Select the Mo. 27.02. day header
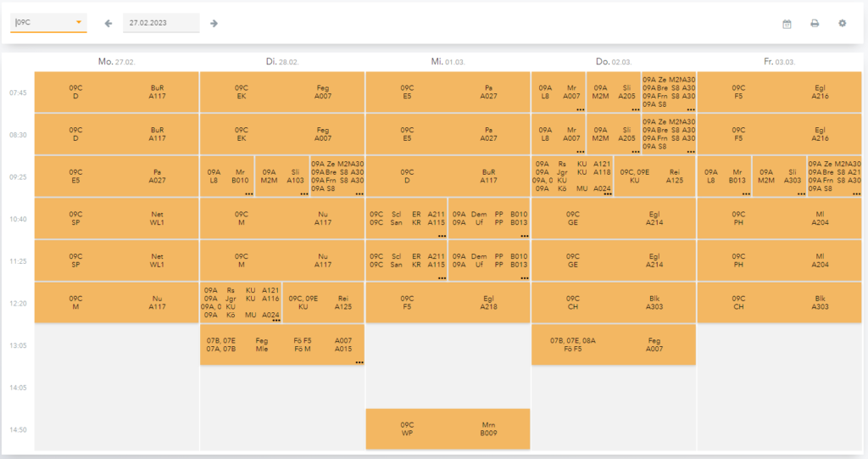Viewport: 868px width, 459px height. (x=116, y=62)
